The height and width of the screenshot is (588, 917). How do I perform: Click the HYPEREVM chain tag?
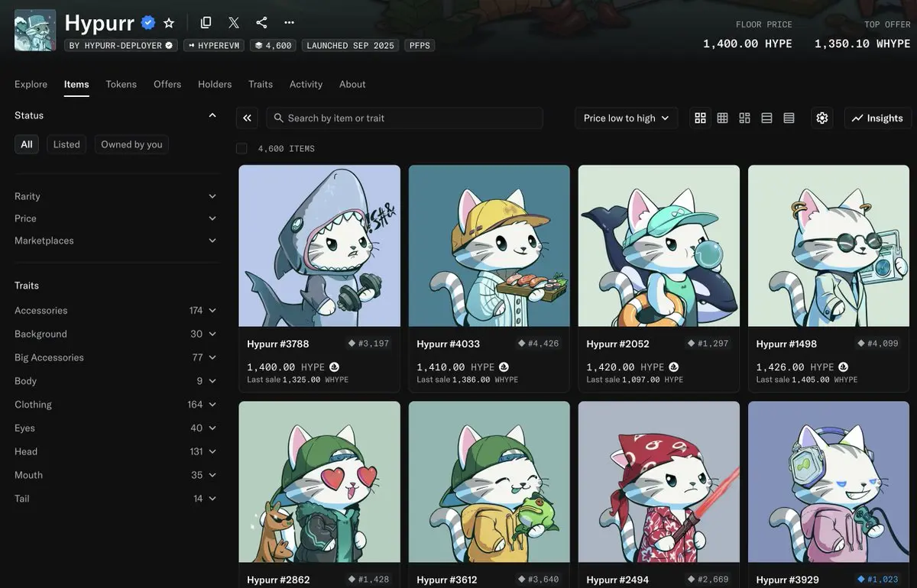pyautogui.click(x=214, y=46)
